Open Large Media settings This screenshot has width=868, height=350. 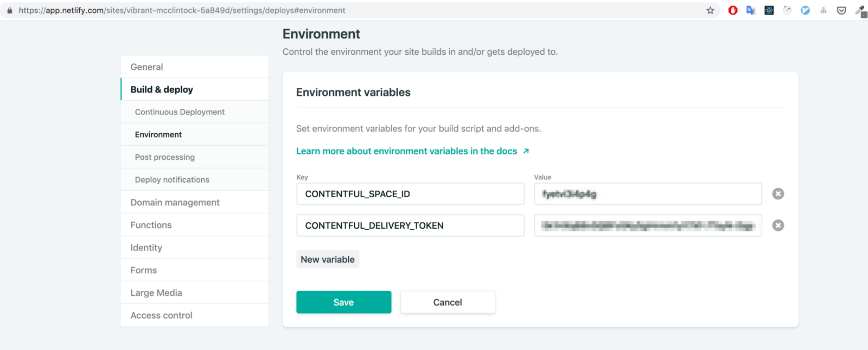tap(195, 293)
